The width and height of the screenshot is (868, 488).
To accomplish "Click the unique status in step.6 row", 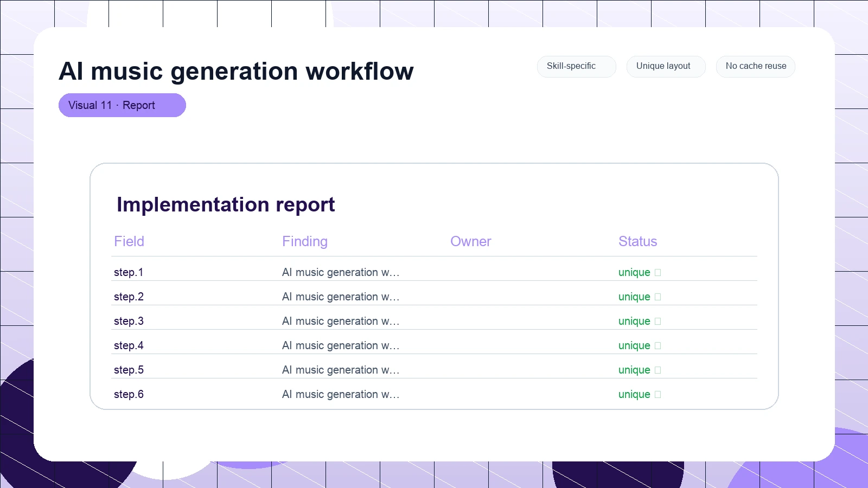I will pos(640,394).
